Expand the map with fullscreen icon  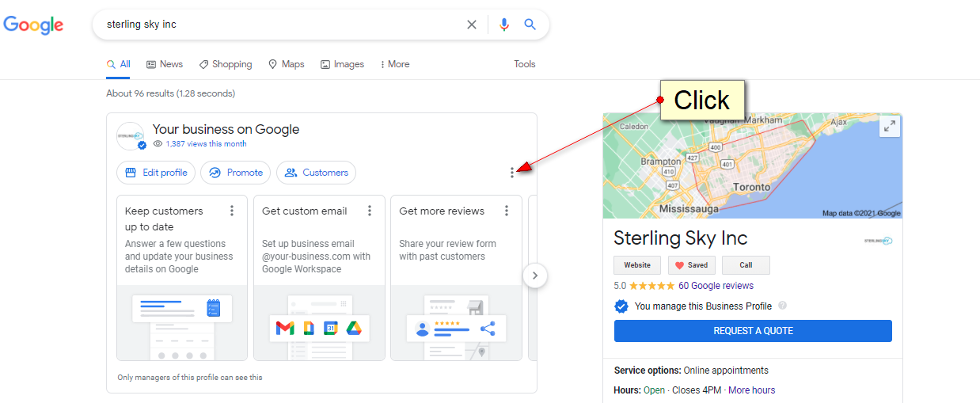889,127
